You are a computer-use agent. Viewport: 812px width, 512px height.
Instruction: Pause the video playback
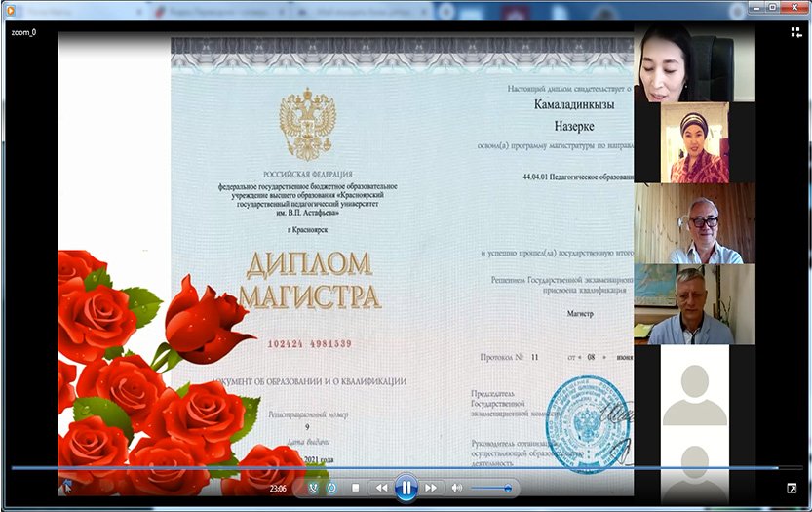pyautogui.click(x=406, y=488)
